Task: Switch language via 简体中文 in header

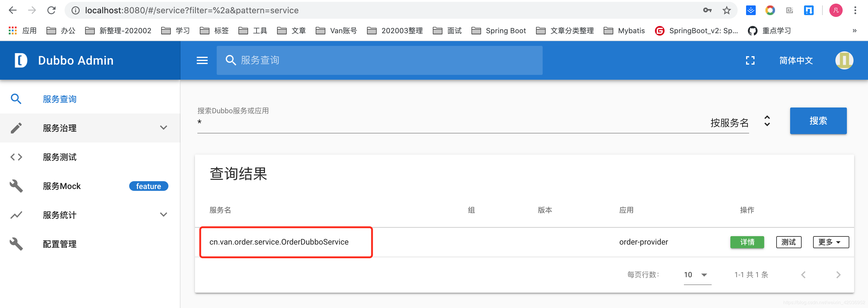Action: pos(796,60)
